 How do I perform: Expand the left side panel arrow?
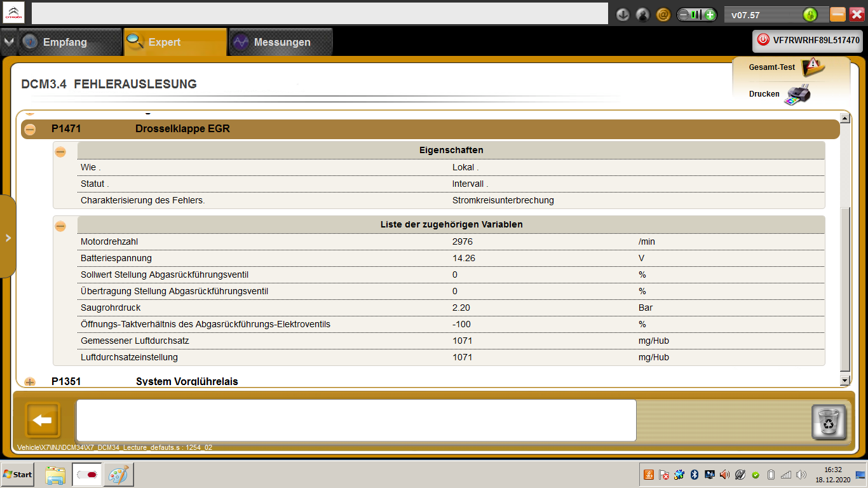tap(8, 238)
